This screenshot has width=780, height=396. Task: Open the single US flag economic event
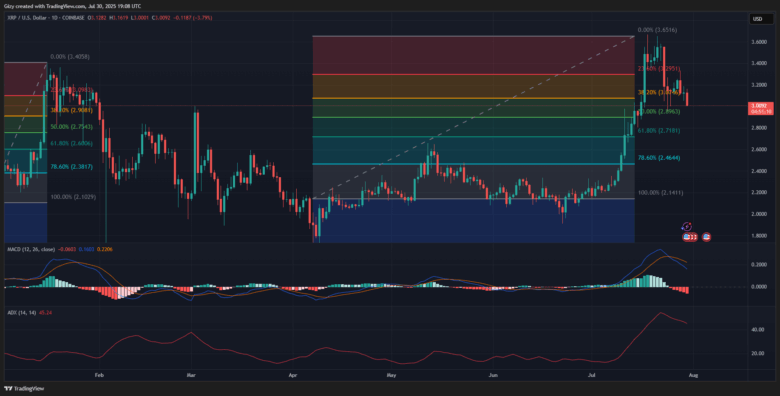tap(706, 237)
